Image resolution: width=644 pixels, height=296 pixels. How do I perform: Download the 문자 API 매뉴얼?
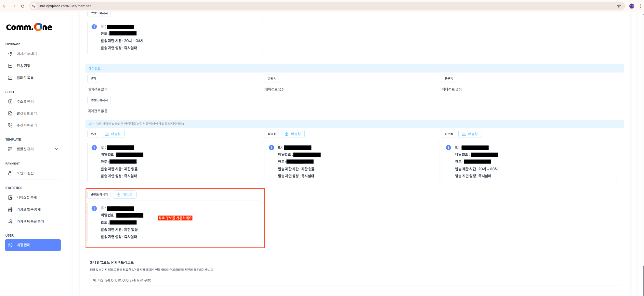click(x=113, y=133)
